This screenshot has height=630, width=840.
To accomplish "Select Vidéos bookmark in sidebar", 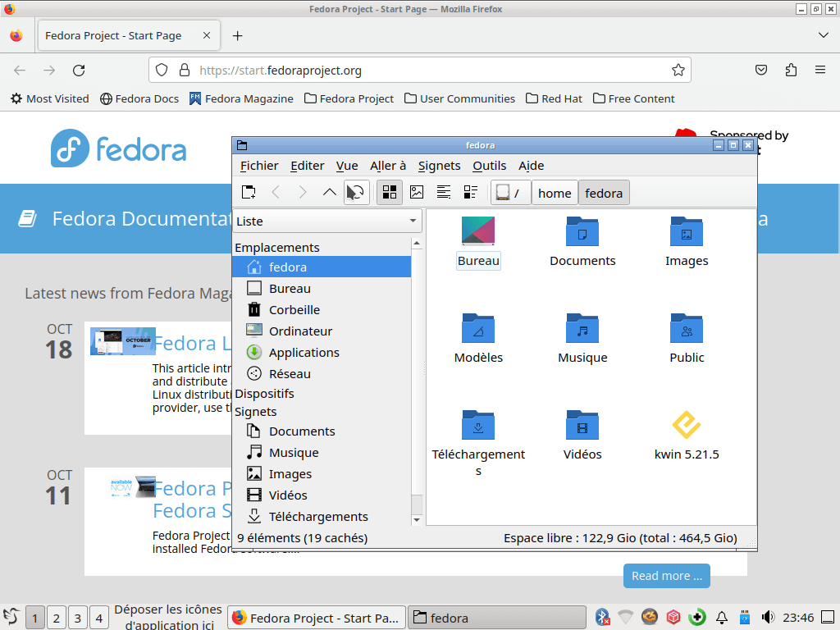I will [x=322, y=495].
